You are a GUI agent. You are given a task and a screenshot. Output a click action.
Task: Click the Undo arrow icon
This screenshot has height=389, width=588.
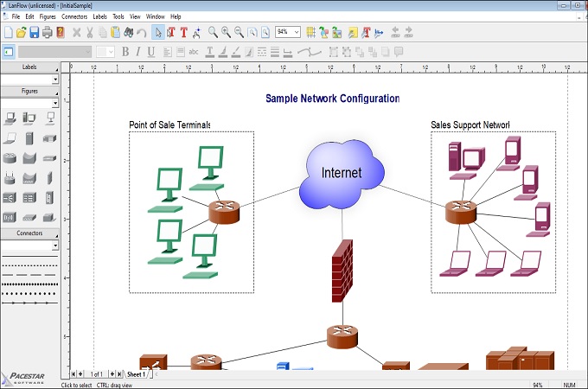pos(141,33)
